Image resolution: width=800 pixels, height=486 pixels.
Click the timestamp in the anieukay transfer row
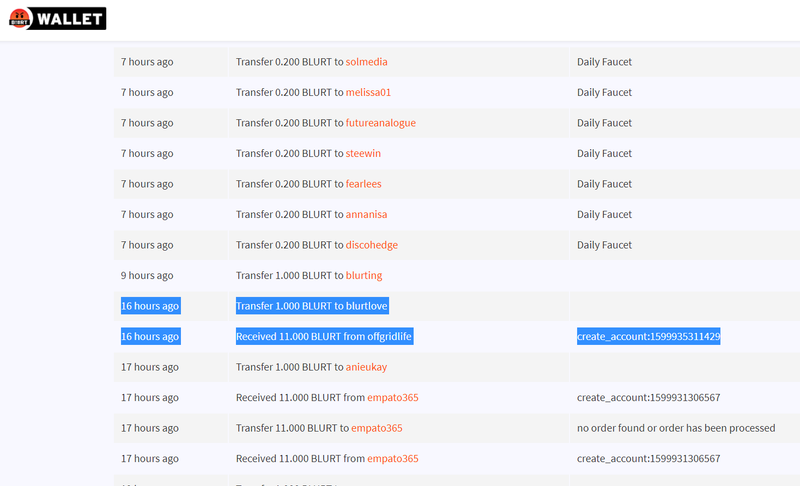150,367
